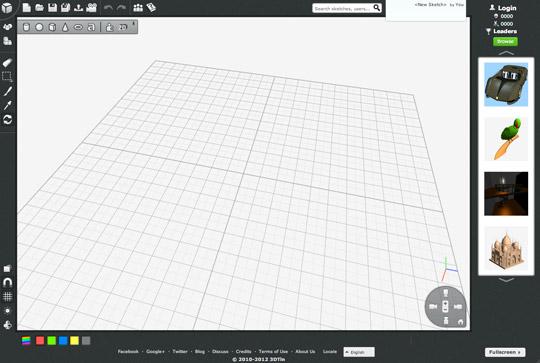Screen dimensions: 540x363
Task: Open the dark room scene thumbnail
Action: click(506, 194)
